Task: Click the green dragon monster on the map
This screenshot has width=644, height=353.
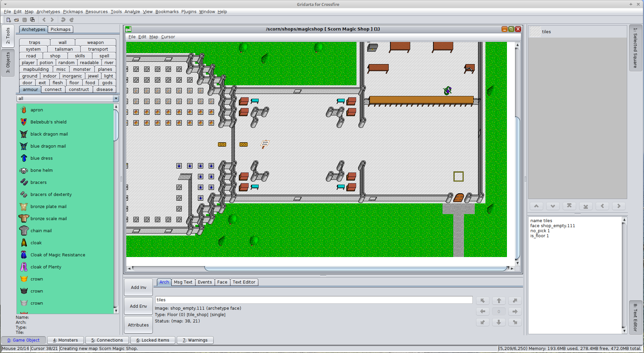Action: [447, 91]
